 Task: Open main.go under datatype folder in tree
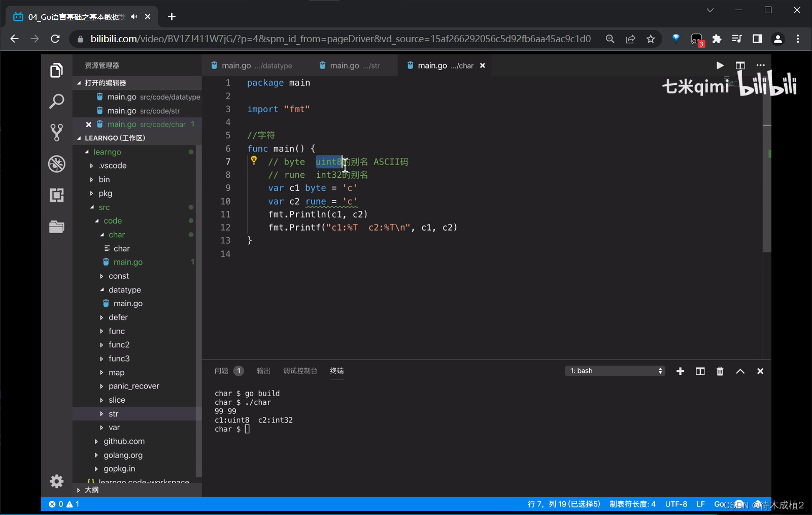[128, 303]
